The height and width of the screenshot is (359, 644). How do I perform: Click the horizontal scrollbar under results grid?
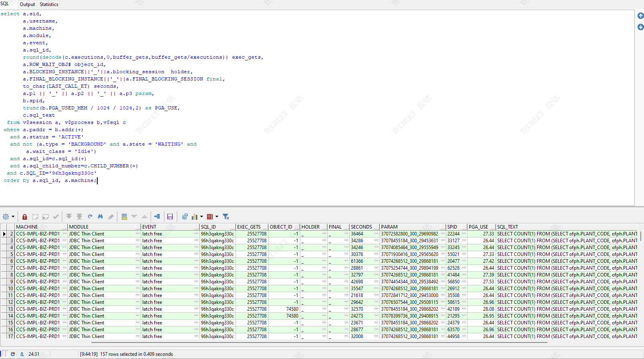(x=319, y=342)
